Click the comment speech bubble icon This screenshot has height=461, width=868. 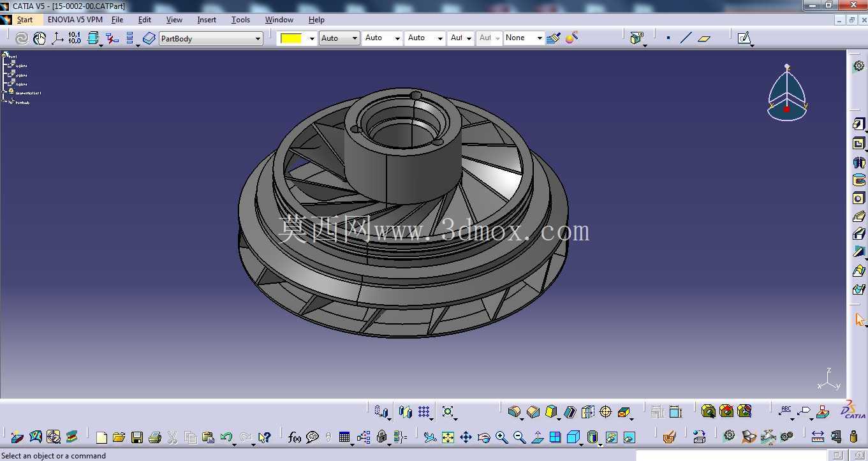click(x=312, y=437)
